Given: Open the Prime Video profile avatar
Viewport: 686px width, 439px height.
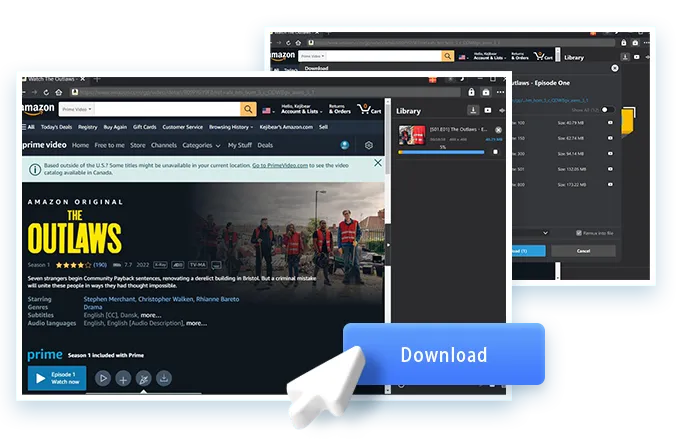Looking at the screenshot, I should tap(345, 145).
